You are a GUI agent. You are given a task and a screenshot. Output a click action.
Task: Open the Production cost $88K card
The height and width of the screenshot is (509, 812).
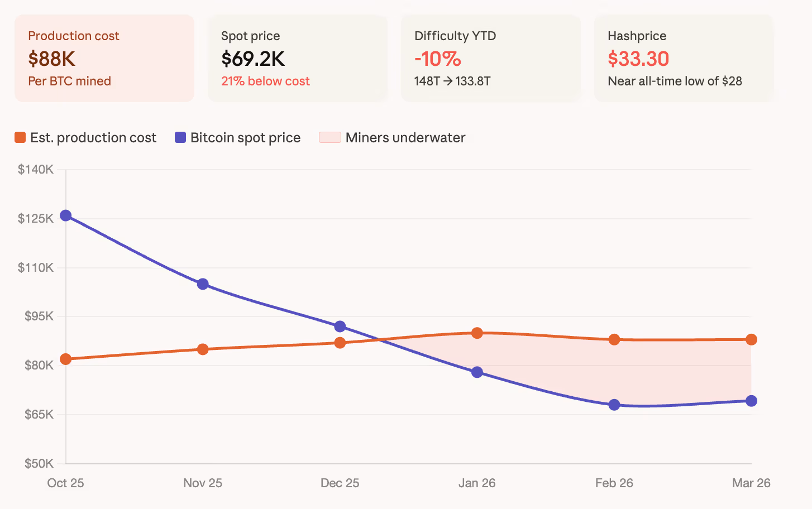(104, 58)
